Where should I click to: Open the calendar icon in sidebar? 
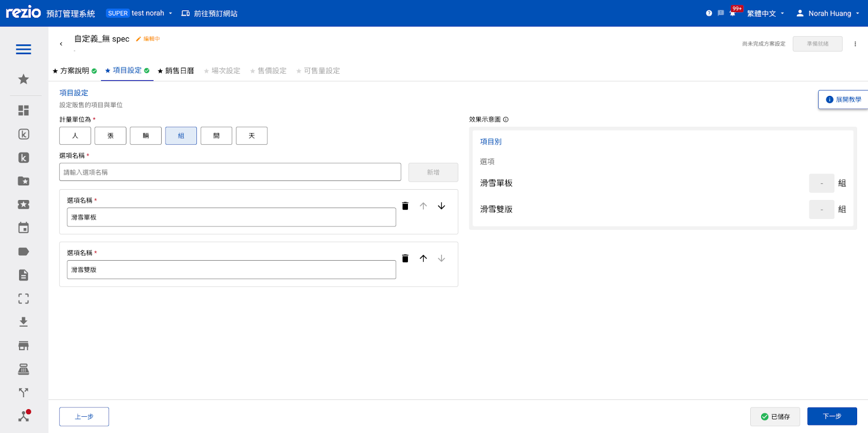click(x=23, y=228)
